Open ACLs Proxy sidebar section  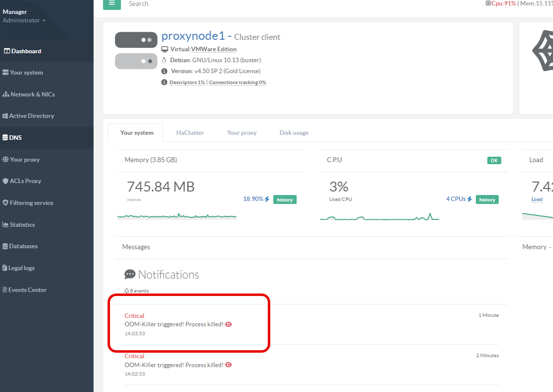(22, 181)
